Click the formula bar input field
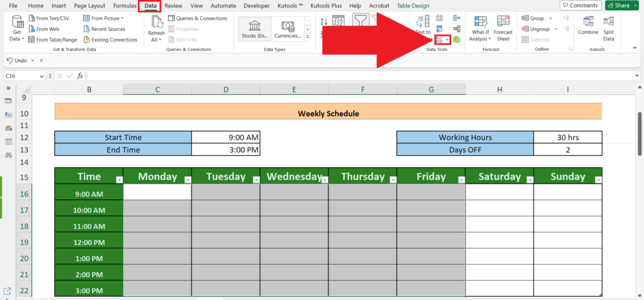 coord(360,76)
